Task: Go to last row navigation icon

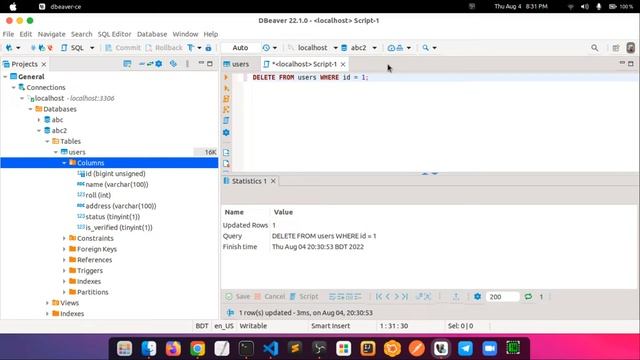Action: coord(405,297)
